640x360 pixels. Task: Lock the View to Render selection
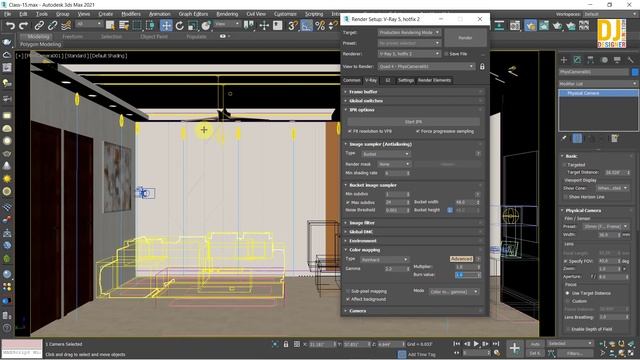coord(482,67)
